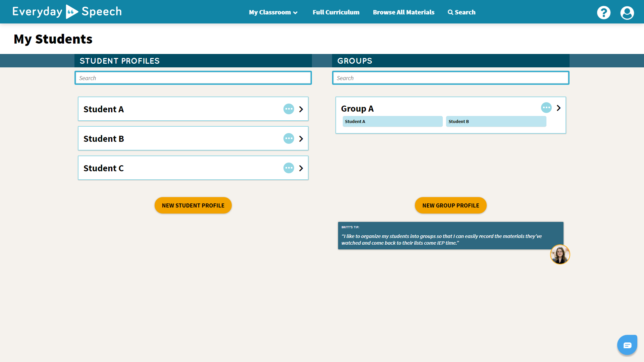Focus the Student Profiles search field
Viewport: 644px width, 362px height.
[x=193, y=78]
